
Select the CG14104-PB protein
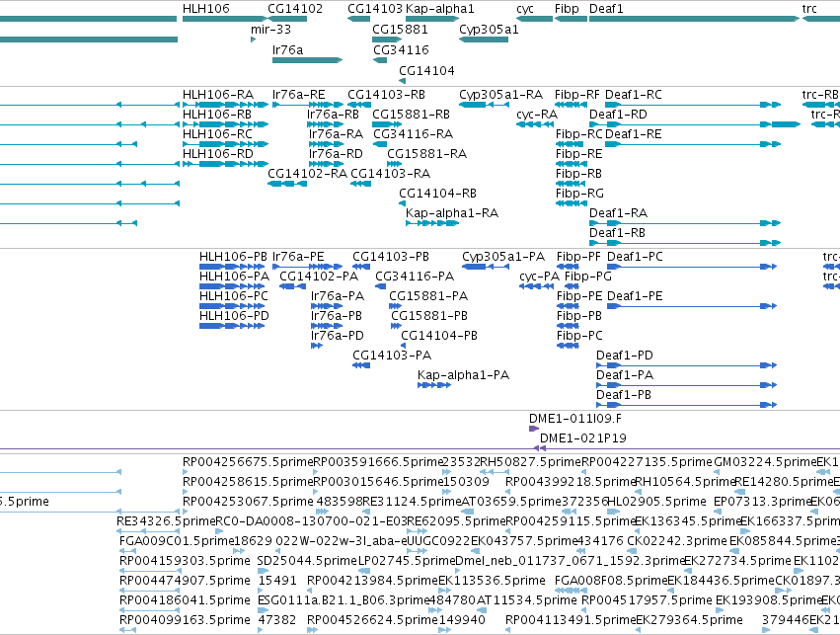point(404,346)
